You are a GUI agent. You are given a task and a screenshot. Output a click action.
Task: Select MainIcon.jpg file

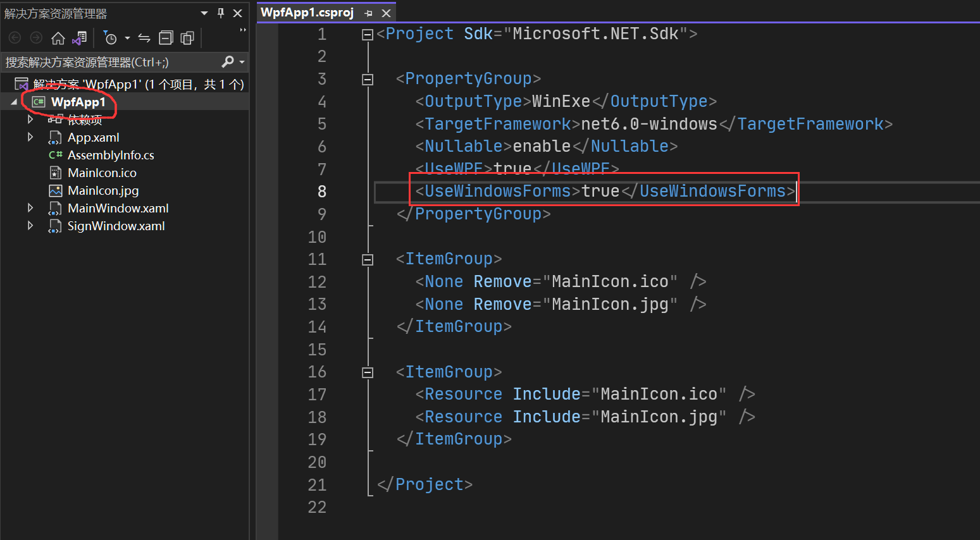tap(103, 190)
